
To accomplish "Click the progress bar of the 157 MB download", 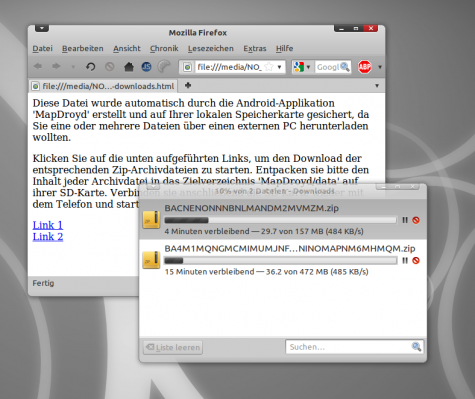I will (x=281, y=220).
